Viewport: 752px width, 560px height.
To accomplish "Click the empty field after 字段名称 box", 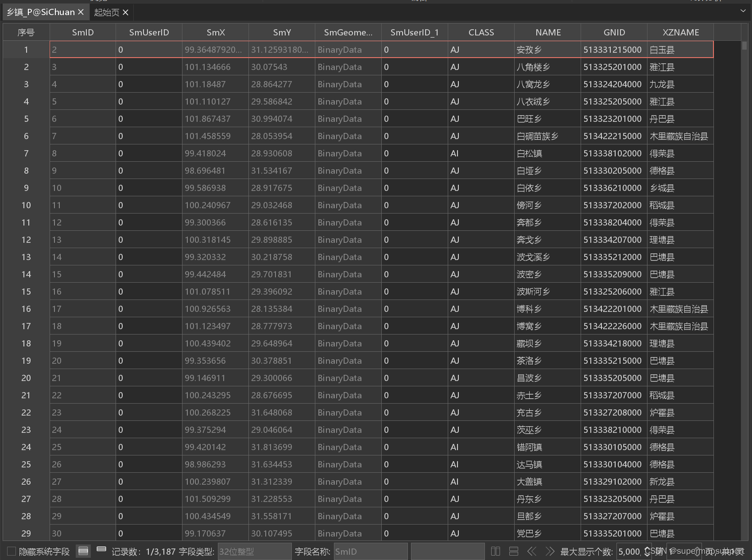I will click(x=448, y=551).
